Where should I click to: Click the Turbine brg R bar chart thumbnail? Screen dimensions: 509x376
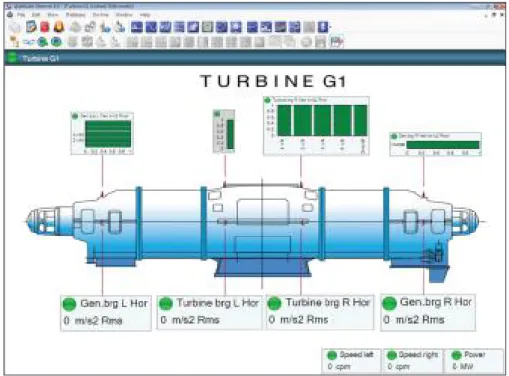point(316,126)
